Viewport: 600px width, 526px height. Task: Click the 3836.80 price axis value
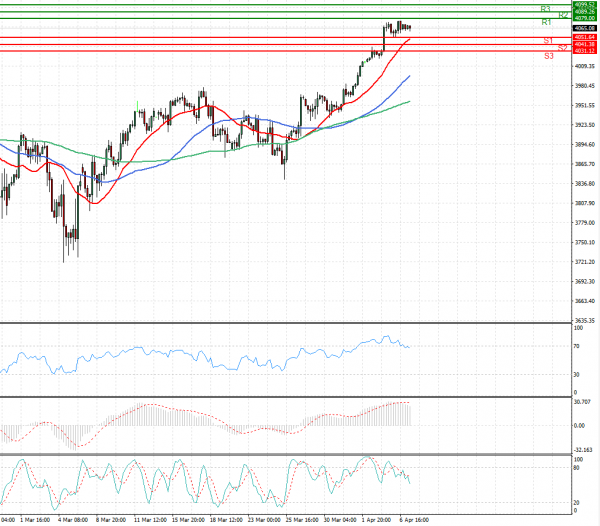tap(585, 184)
